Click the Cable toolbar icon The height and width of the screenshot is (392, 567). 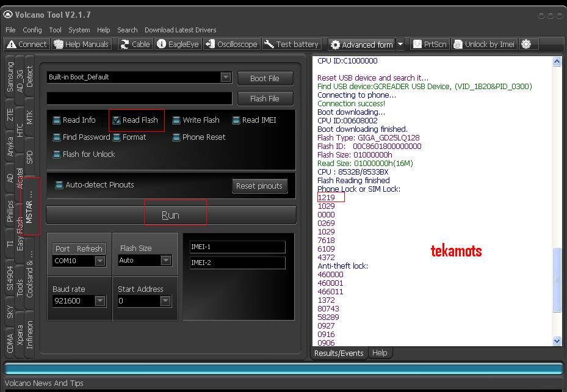(135, 44)
